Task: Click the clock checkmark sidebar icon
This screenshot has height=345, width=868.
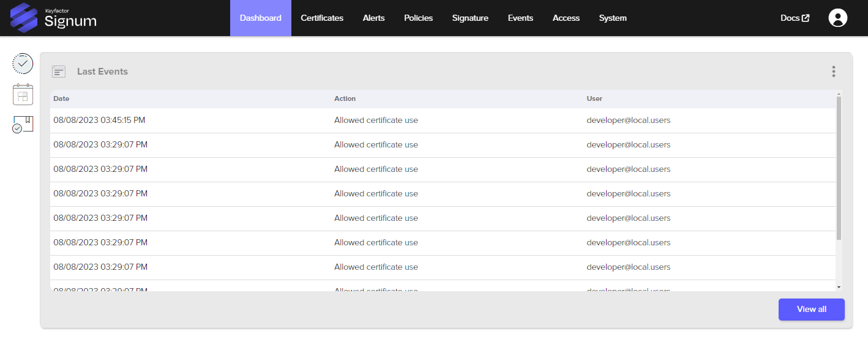Action: point(23,64)
